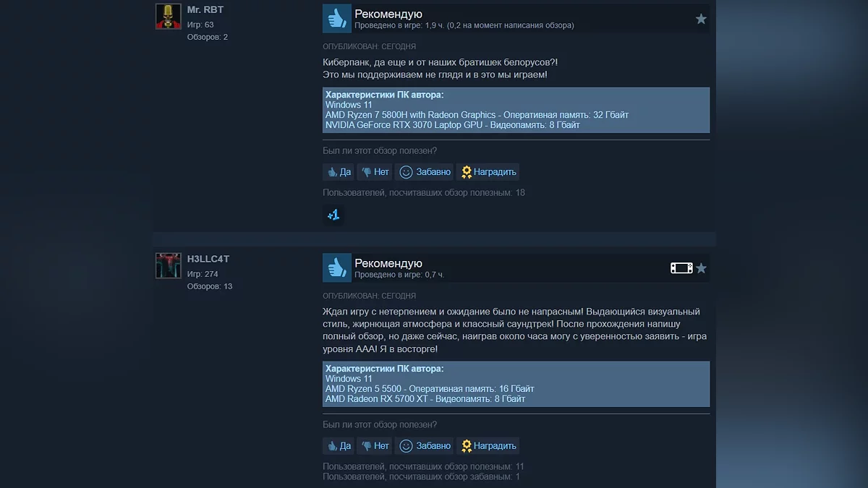Click Наградить on Mr. RBT's review
The image size is (868, 488).
click(x=488, y=172)
